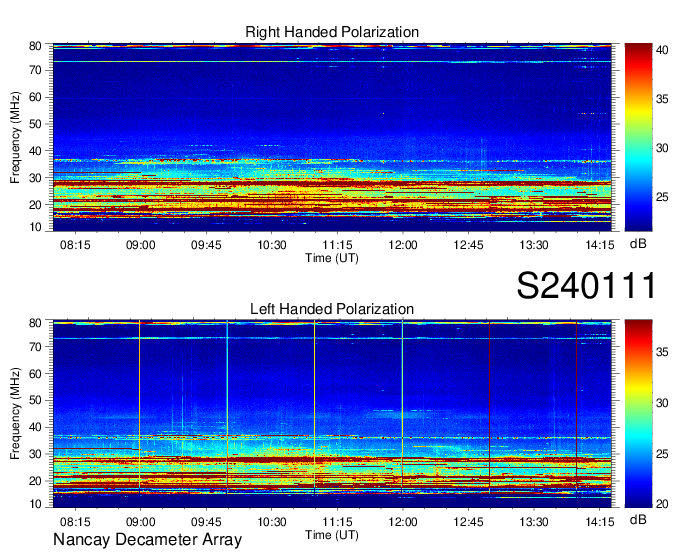Screen dimensions: 680x552
Task: Click the Right Handed Polarization spectrogram image
Action: tap(332, 137)
